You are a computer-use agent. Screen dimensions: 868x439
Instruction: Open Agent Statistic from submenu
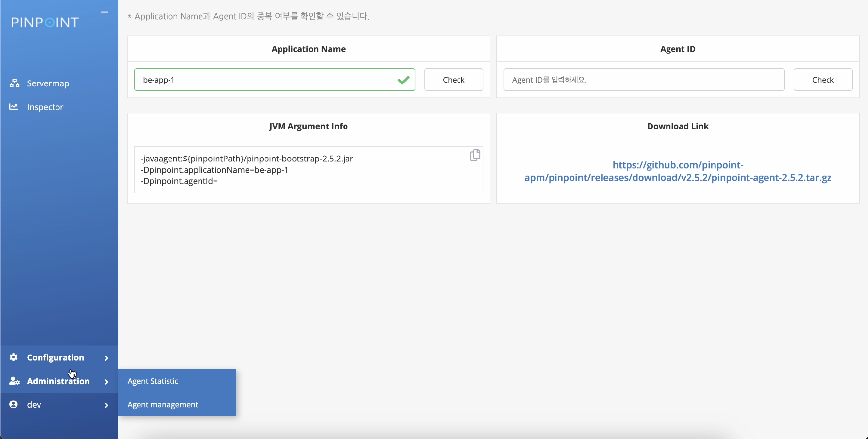[x=153, y=381]
